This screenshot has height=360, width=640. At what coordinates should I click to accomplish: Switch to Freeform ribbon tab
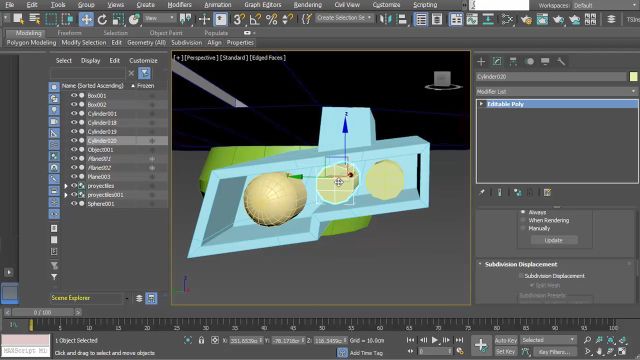(x=69, y=33)
